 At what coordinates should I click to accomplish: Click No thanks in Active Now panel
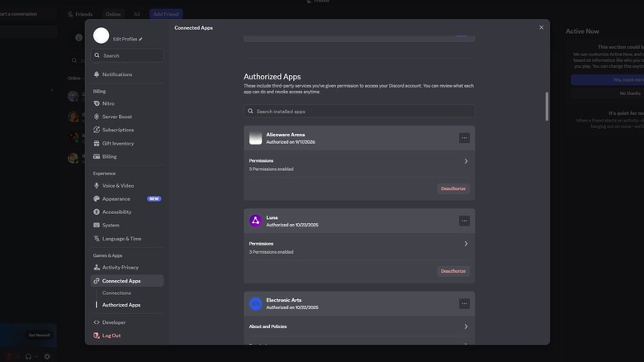coord(629,93)
